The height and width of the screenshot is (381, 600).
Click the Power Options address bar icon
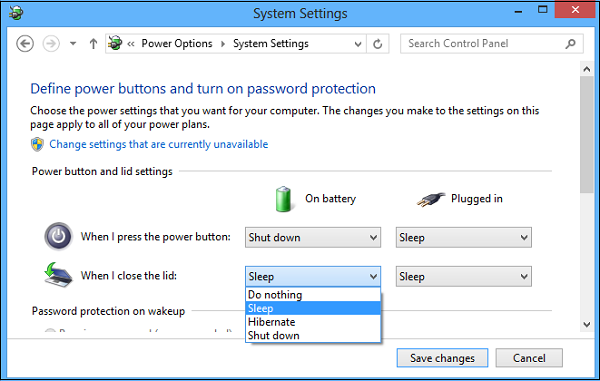coord(115,43)
